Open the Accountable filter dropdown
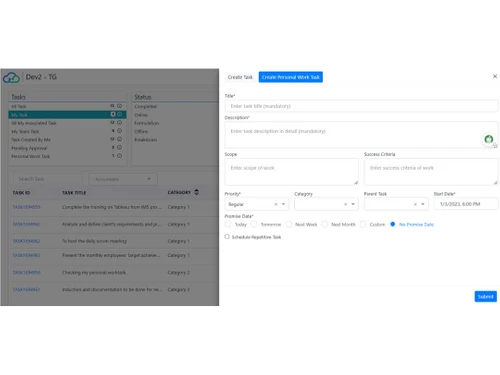500x375 pixels. tap(123, 179)
